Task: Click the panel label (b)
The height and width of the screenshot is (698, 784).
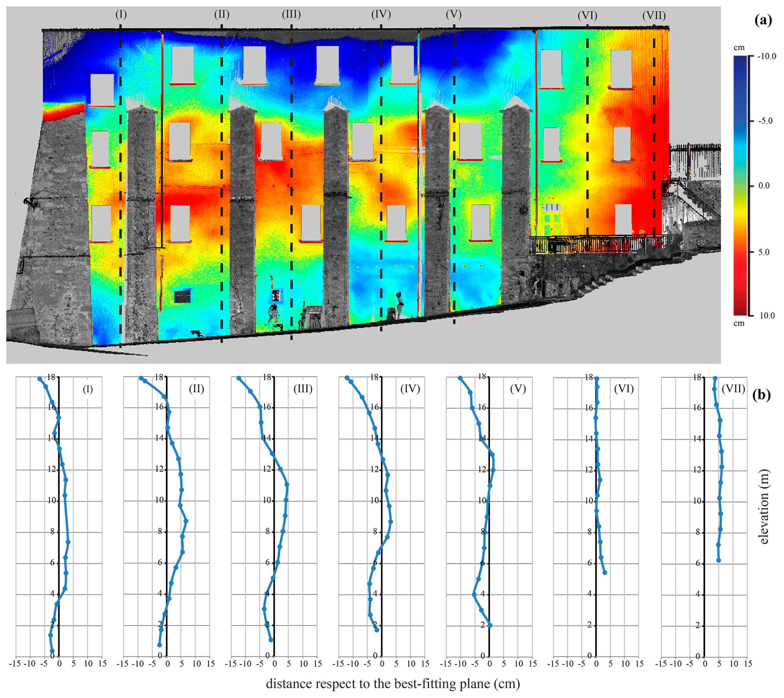Action: coord(761,395)
